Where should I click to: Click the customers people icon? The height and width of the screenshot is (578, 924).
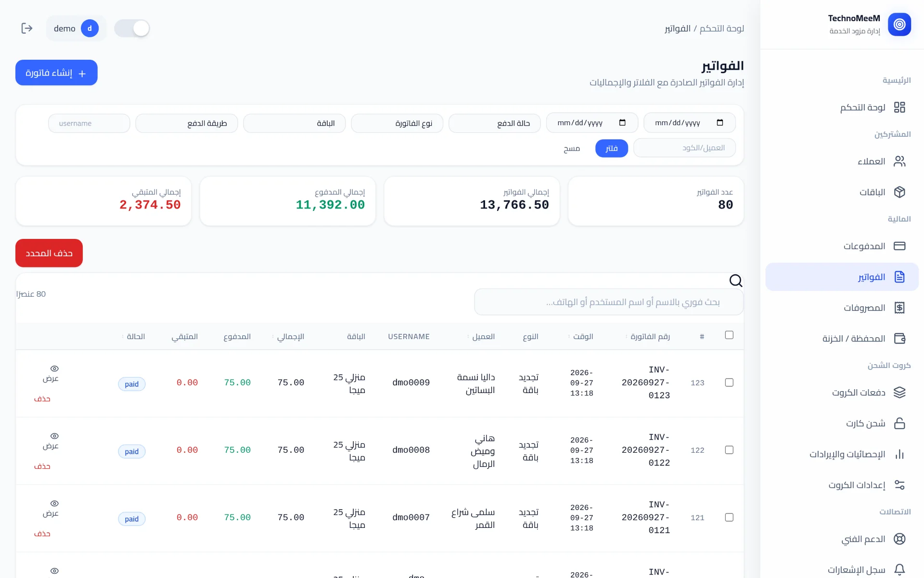(x=899, y=161)
